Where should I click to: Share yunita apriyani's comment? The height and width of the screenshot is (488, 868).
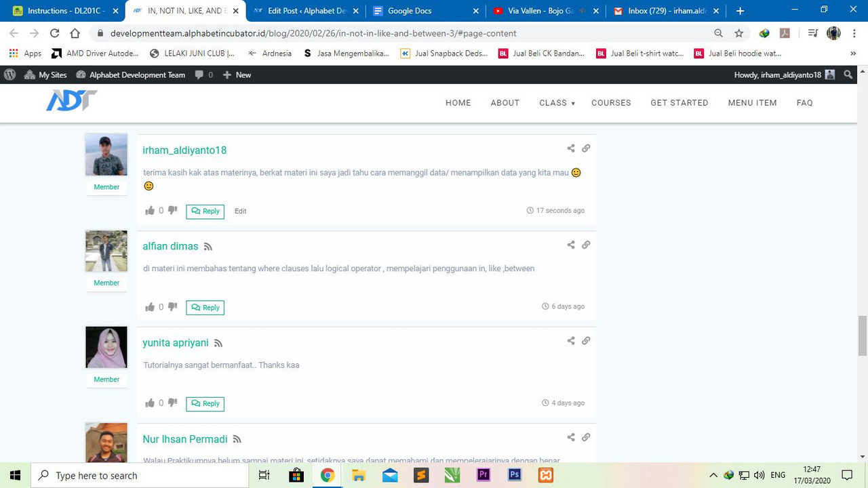[x=571, y=341]
